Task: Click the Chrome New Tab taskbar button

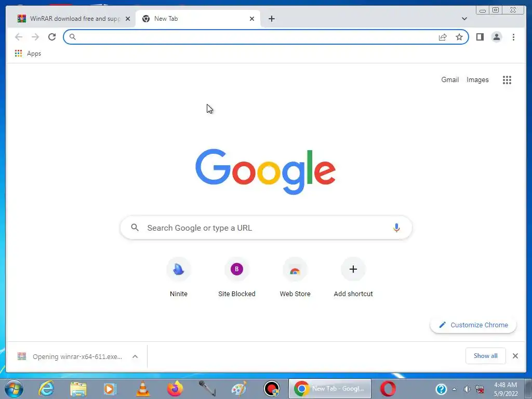Action: (x=329, y=389)
